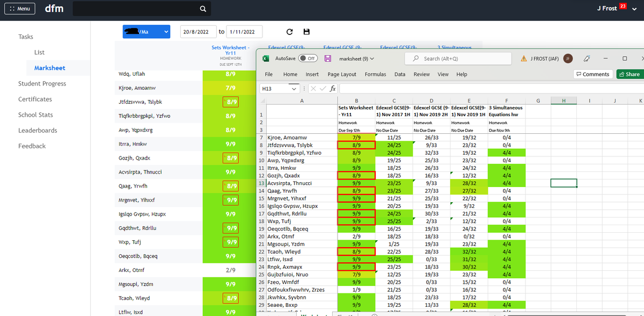Click Excel cell 1/9 for Odfoukxfiwwhrv, Zrzes

(x=356, y=289)
